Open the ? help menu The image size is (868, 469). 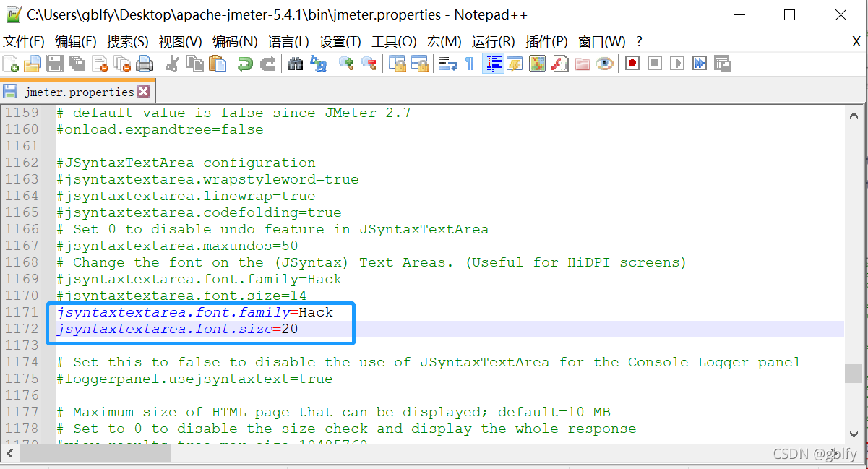click(x=639, y=42)
